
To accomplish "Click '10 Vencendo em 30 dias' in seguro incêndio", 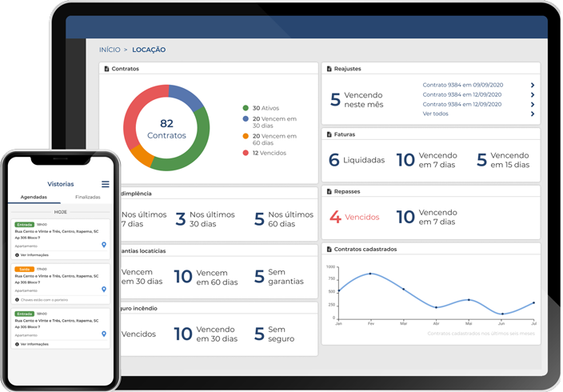I will click(x=206, y=334).
